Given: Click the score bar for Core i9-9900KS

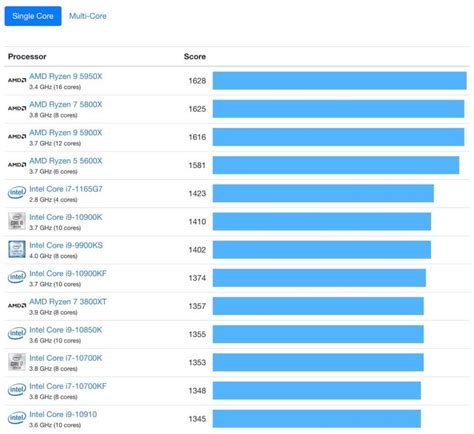Looking at the screenshot, I should 322,250.
